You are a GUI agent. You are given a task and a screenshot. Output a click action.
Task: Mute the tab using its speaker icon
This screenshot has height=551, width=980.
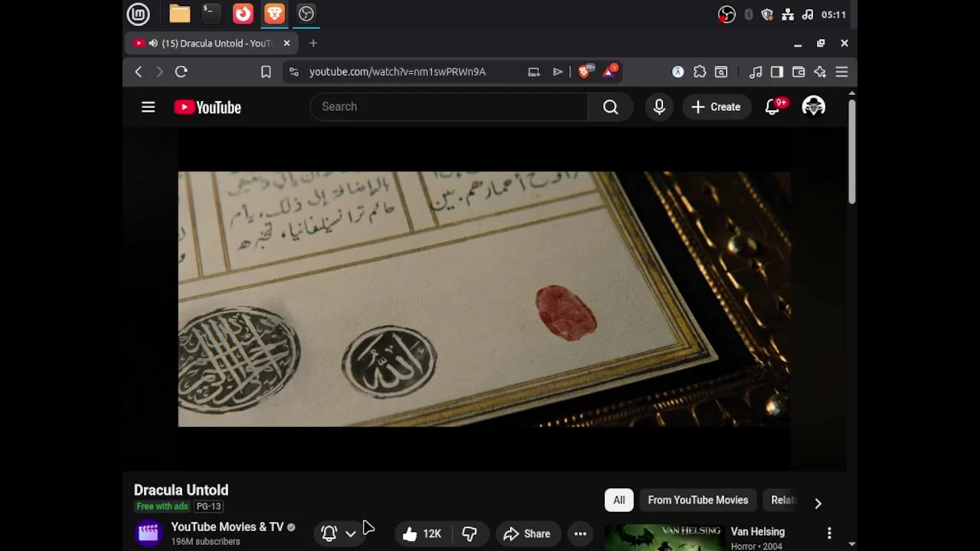tap(153, 44)
